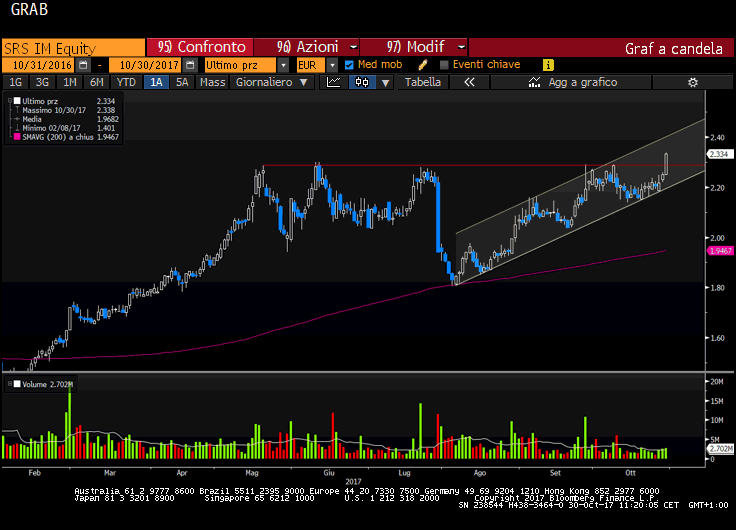Click the line chart type icon
736x530 pixels.
pyautogui.click(x=334, y=83)
